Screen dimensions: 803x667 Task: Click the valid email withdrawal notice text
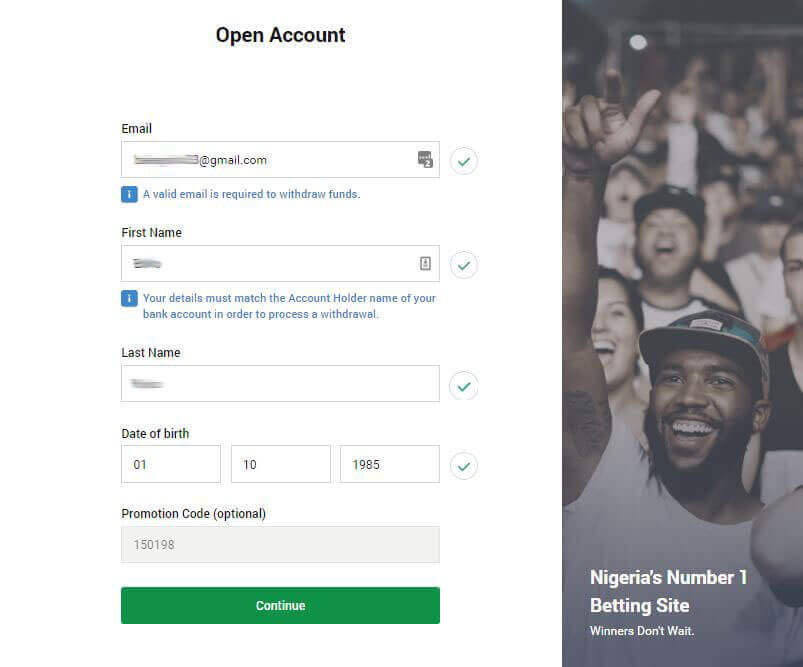(x=251, y=194)
